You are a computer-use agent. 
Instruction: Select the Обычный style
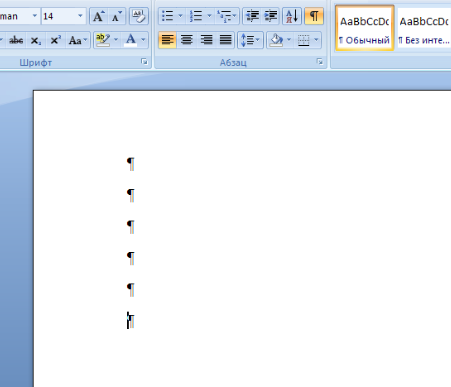coord(365,28)
